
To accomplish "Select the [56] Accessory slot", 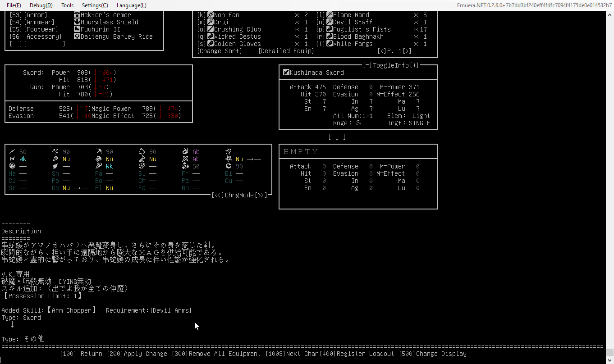I will pyautogui.click(x=36, y=36).
